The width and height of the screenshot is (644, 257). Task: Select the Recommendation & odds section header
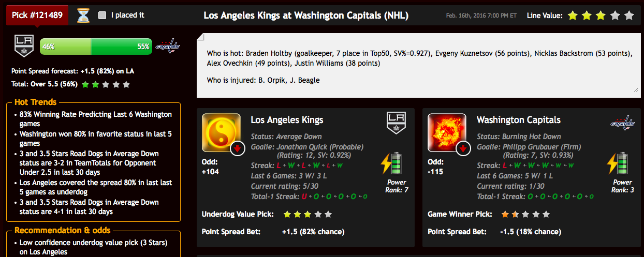63,230
